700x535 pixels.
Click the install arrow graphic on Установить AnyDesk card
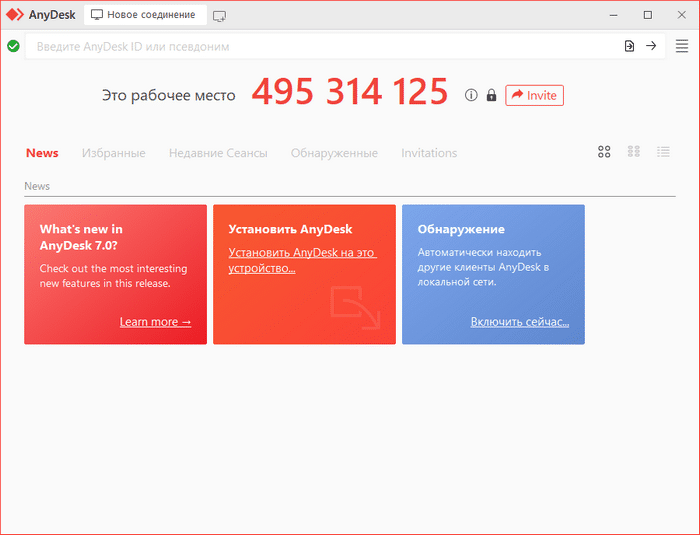pyautogui.click(x=355, y=307)
